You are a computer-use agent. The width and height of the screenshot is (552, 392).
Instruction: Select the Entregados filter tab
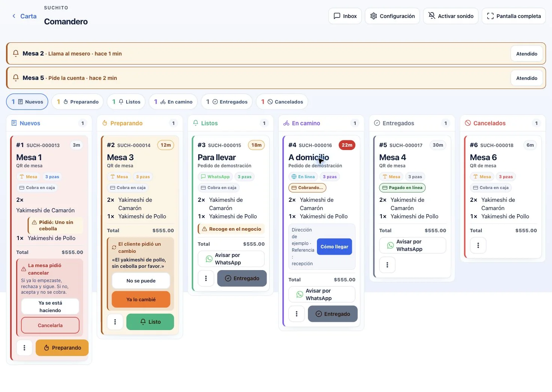[227, 102]
